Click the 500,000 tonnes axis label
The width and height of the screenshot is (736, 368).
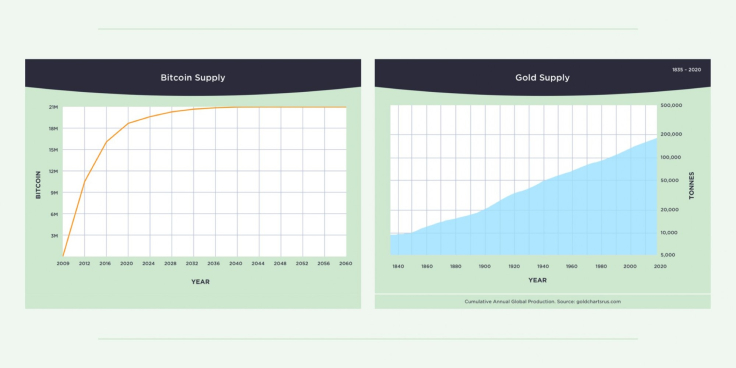click(673, 105)
